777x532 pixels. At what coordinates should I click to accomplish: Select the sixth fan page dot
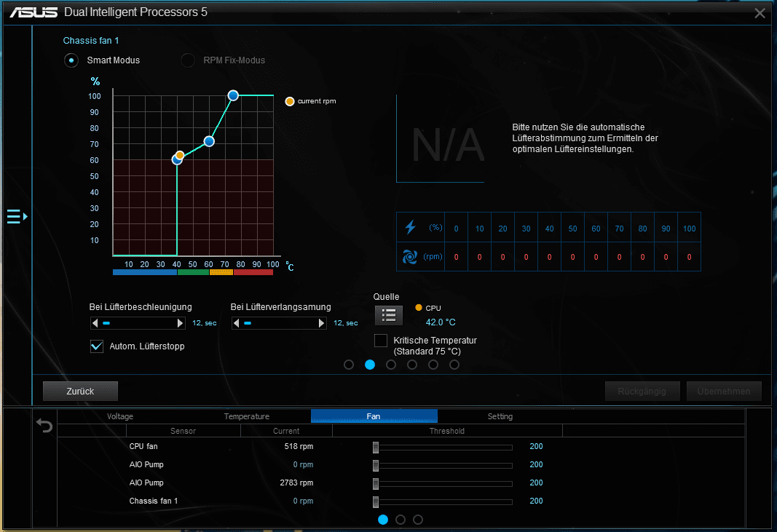(x=454, y=365)
